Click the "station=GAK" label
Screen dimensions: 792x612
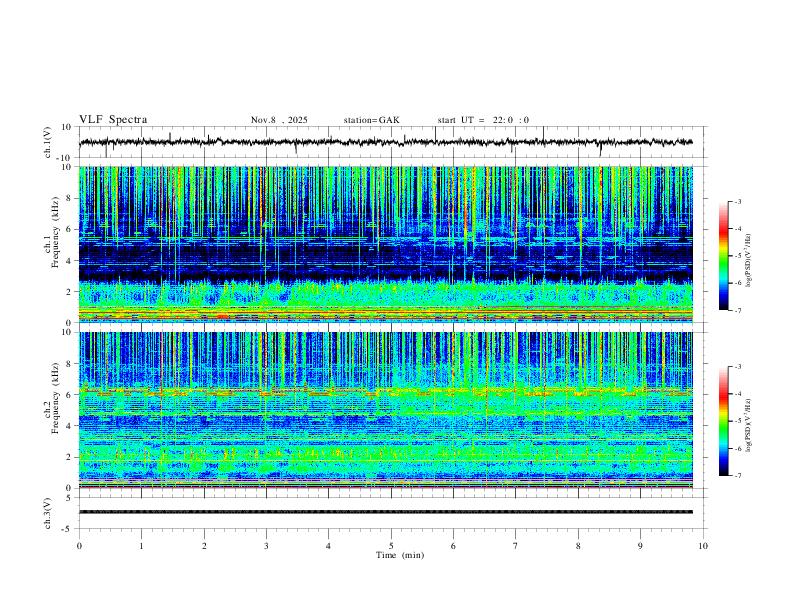click(x=371, y=120)
